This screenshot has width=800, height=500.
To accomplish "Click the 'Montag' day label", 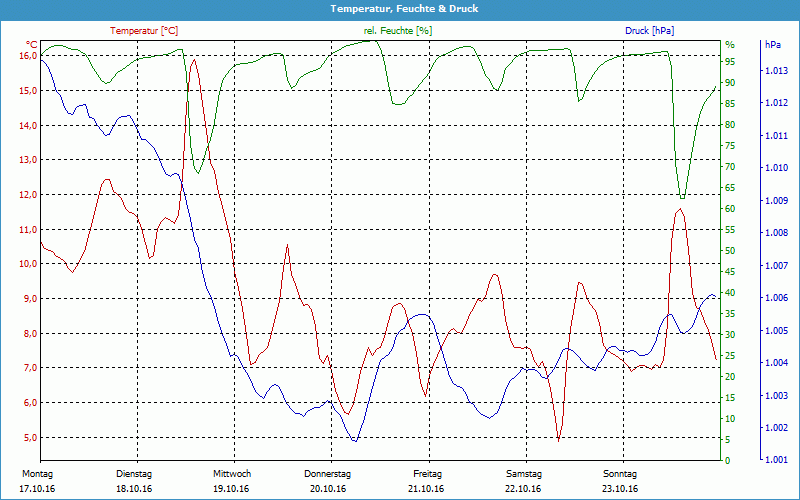I will 37,474.
